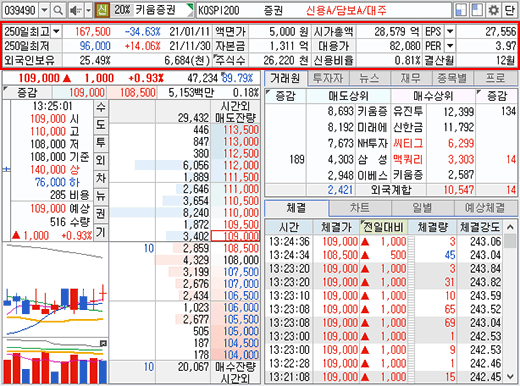Viewport: 520px width, 386px height.
Task: Click the speaker sound icon
Action: coord(76,10)
